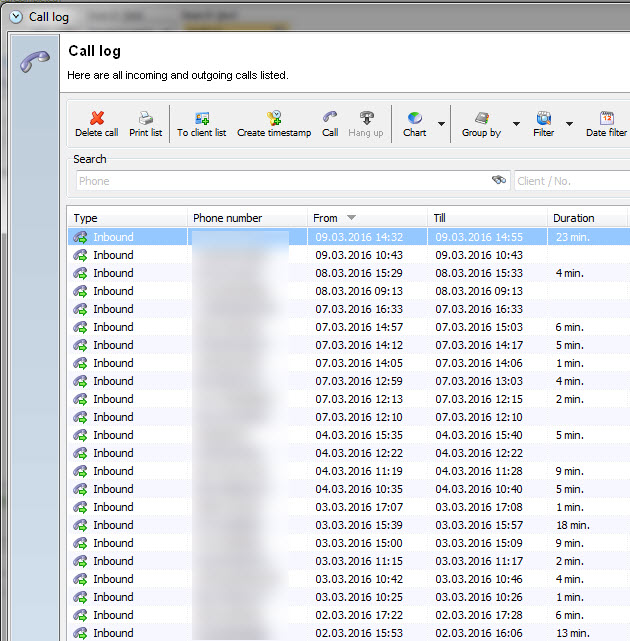Open the Date filter calendar icon
630x641 pixels.
606,118
